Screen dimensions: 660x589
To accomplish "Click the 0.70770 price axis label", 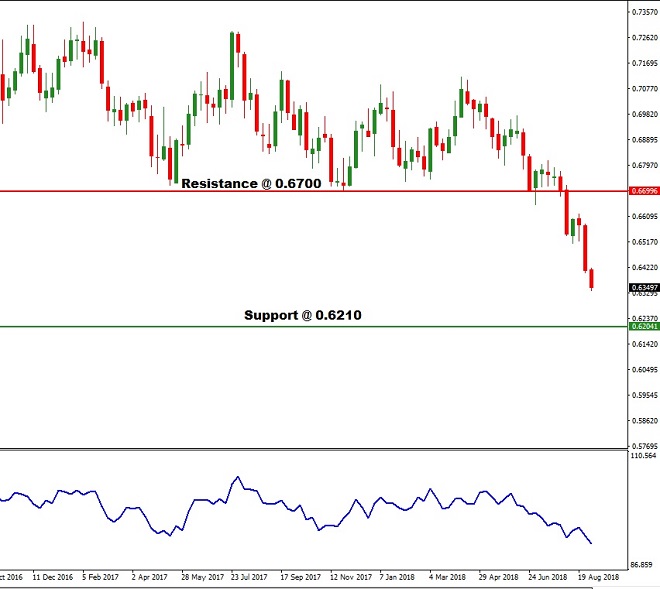I will click(x=644, y=89).
